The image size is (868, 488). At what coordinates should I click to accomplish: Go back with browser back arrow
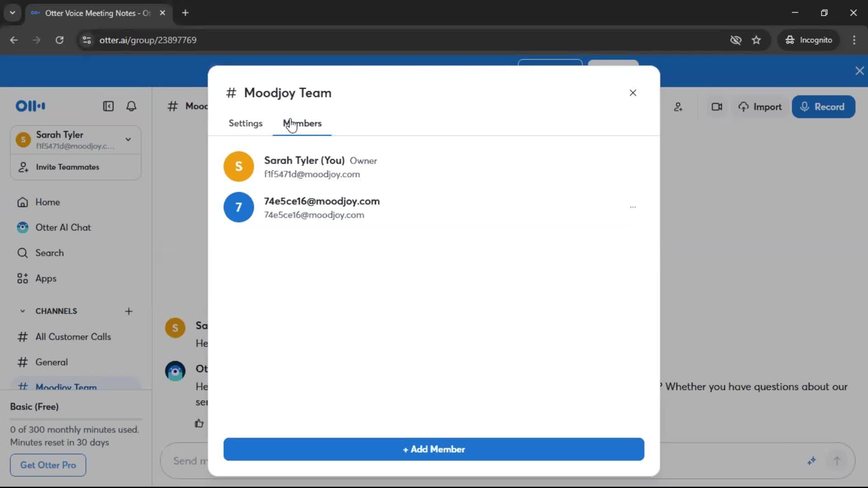(x=14, y=40)
